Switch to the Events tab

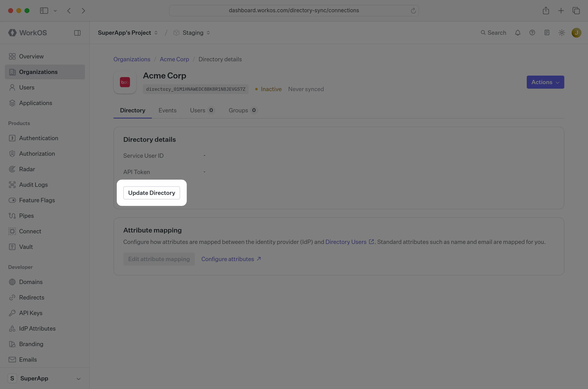(x=168, y=110)
